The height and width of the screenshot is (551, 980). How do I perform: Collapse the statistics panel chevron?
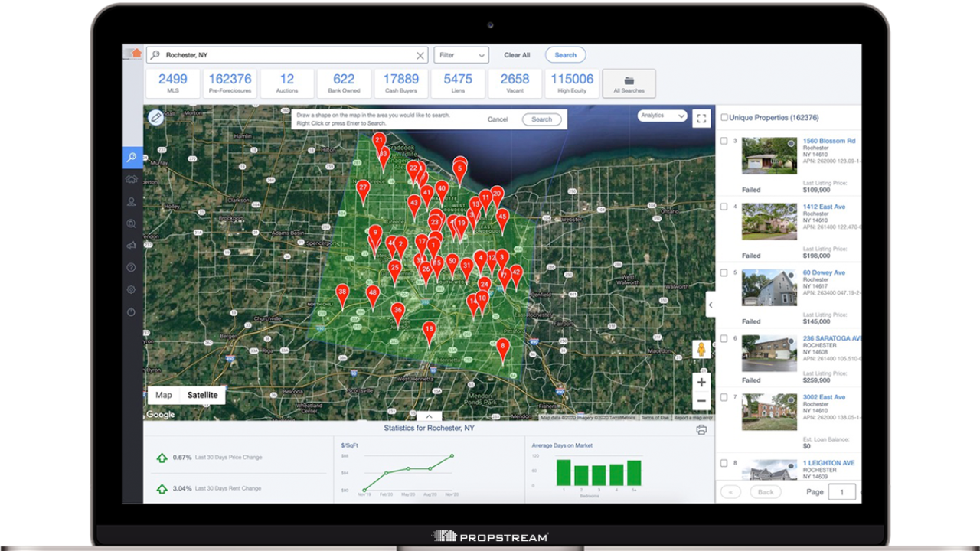[x=429, y=416]
